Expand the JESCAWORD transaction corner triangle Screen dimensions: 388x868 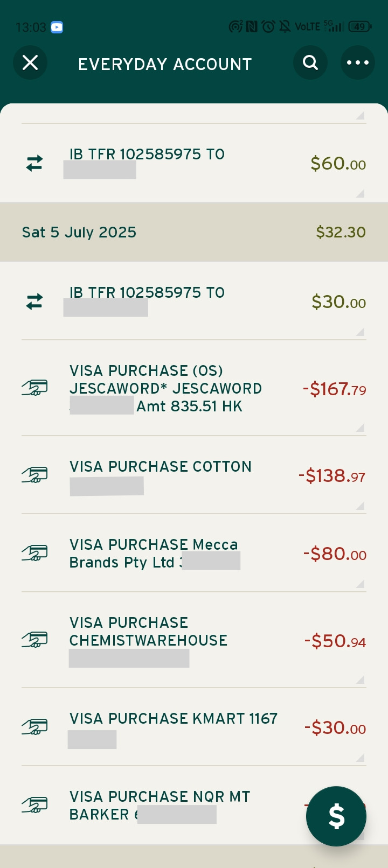(361, 428)
